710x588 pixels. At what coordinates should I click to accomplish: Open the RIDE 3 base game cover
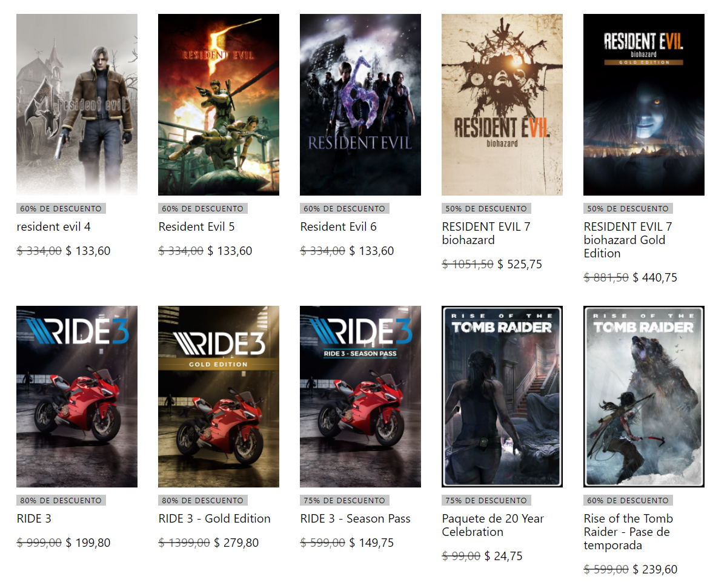pyautogui.click(x=77, y=397)
